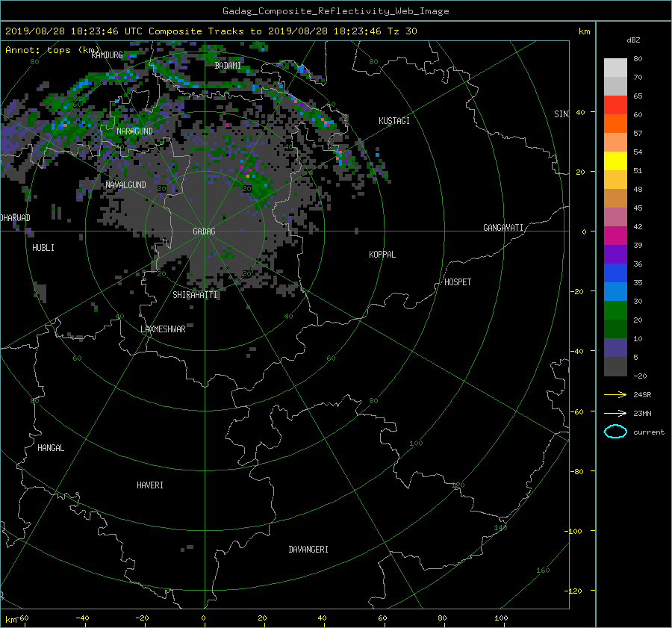This screenshot has width=672, height=628.
Task: Click the DHARWAD label at the left edge
Action: click(x=16, y=218)
